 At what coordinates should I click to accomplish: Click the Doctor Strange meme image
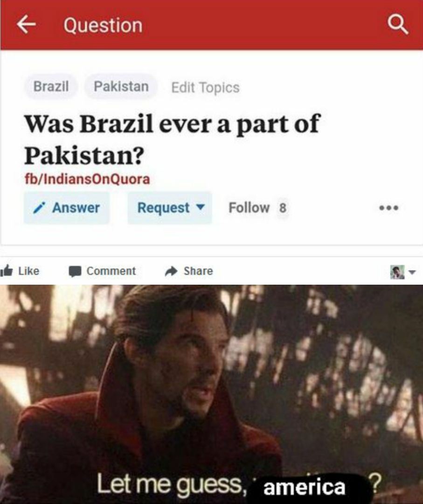tap(211, 394)
